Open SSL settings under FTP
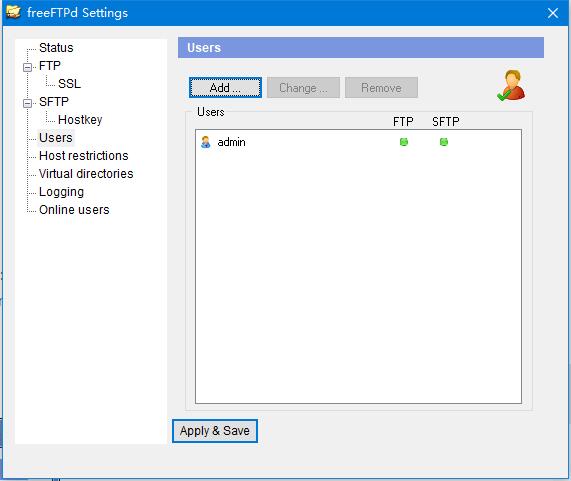Screen dimensions: 571x481 [69, 83]
